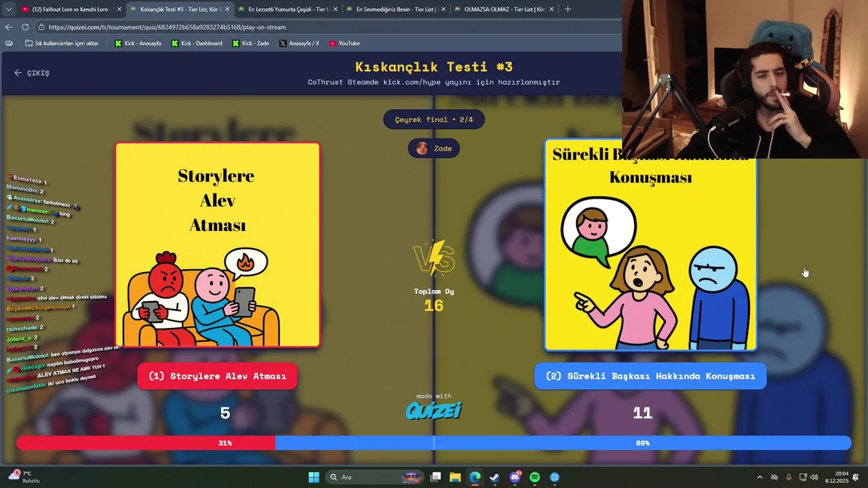The width and height of the screenshot is (868, 488).
Task: Open the bookmarks folder icon at far left
Action: (x=9, y=43)
